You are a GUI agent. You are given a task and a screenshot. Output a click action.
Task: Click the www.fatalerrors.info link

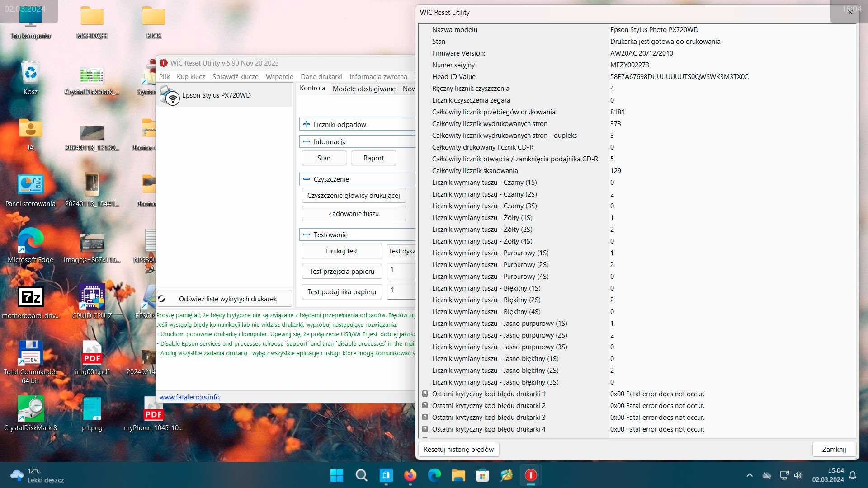189,397
